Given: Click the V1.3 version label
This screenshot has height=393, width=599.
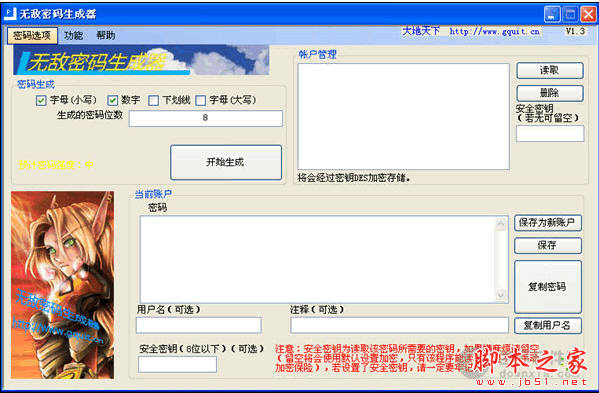Looking at the screenshot, I should (x=575, y=31).
